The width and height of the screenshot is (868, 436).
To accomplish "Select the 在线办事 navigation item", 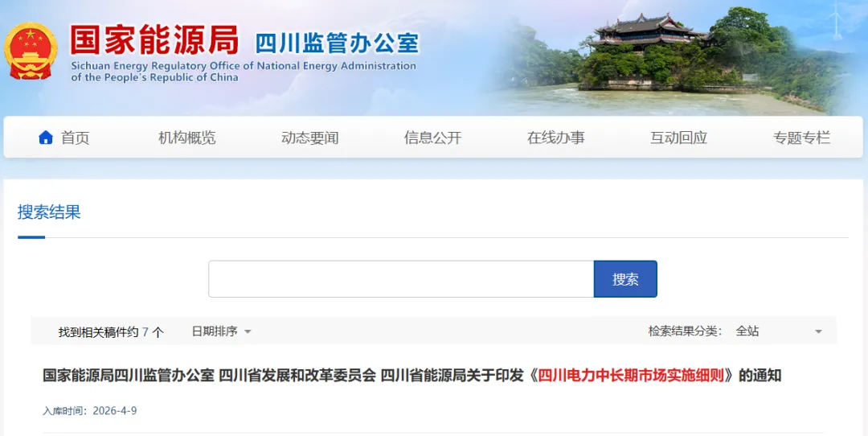I will coord(556,138).
